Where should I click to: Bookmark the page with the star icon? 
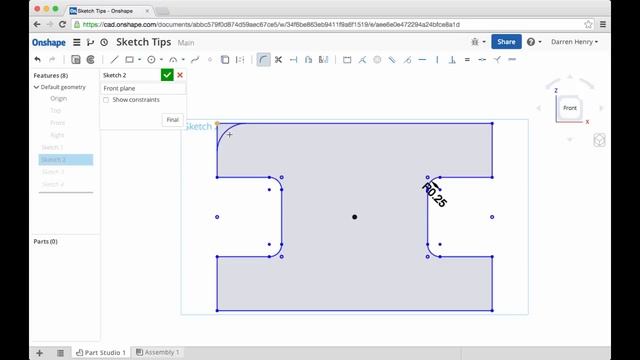point(588,24)
